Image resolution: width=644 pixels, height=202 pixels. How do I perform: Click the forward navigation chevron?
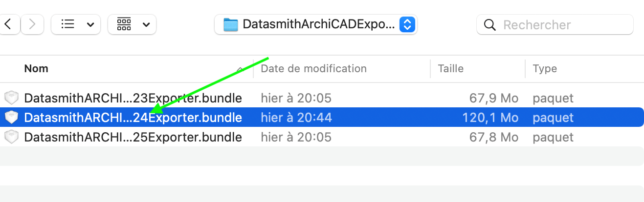click(32, 24)
